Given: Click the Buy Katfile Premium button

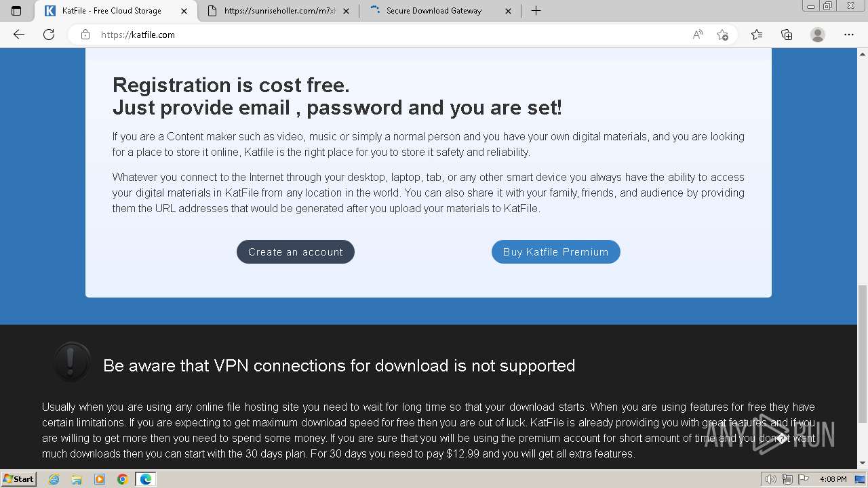Looking at the screenshot, I should coord(555,251).
